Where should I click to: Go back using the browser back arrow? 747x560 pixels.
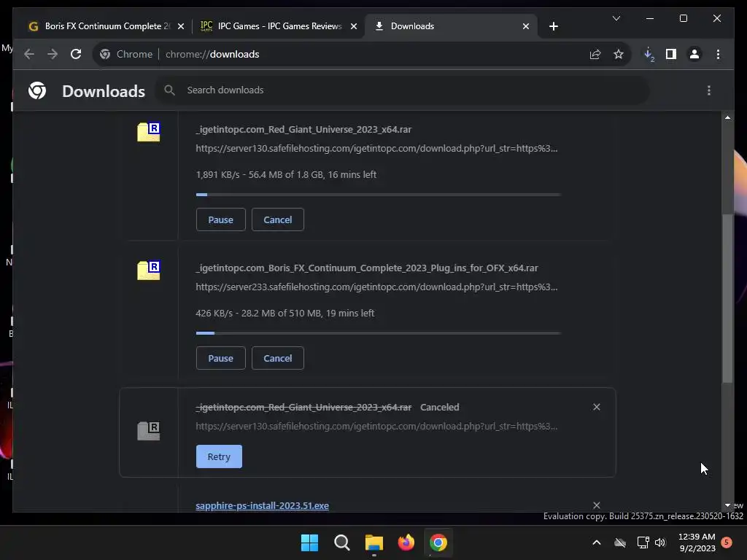(29, 54)
